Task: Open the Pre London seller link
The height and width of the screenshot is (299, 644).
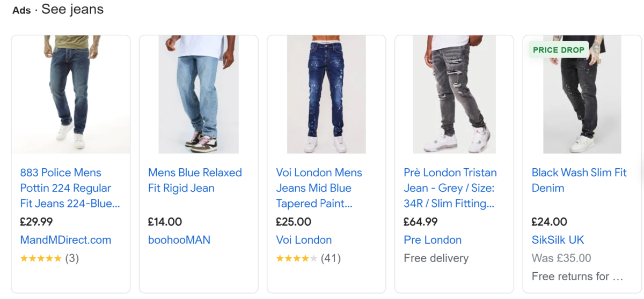Action: (433, 240)
